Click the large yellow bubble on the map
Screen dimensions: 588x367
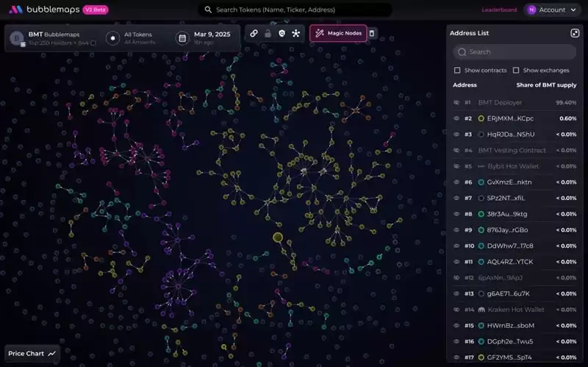(x=278, y=238)
